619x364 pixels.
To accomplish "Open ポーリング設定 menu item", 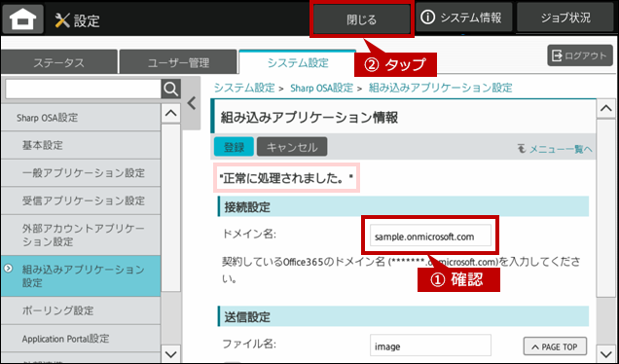I will tap(81, 310).
